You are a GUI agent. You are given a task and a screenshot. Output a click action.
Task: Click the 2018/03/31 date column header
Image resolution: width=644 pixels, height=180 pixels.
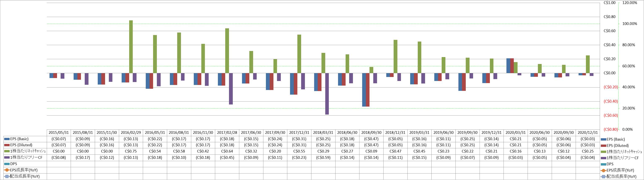pyautogui.click(x=323, y=133)
